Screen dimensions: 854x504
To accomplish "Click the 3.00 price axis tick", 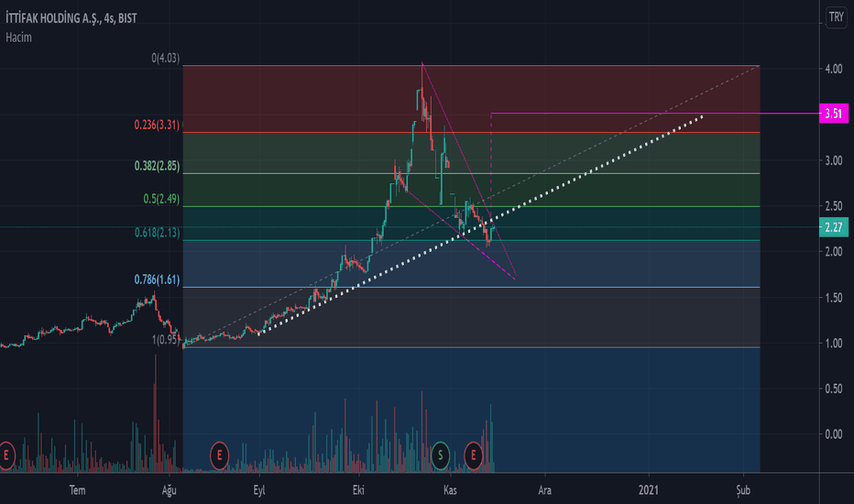I will [833, 160].
